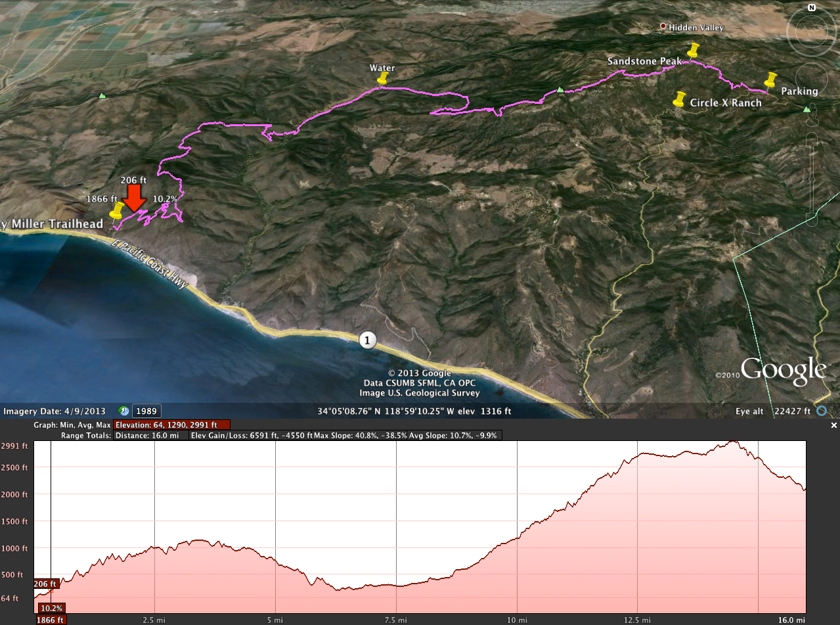The image size is (840, 625).
Task: Close the elevation profile panel
Action: click(835, 425)
